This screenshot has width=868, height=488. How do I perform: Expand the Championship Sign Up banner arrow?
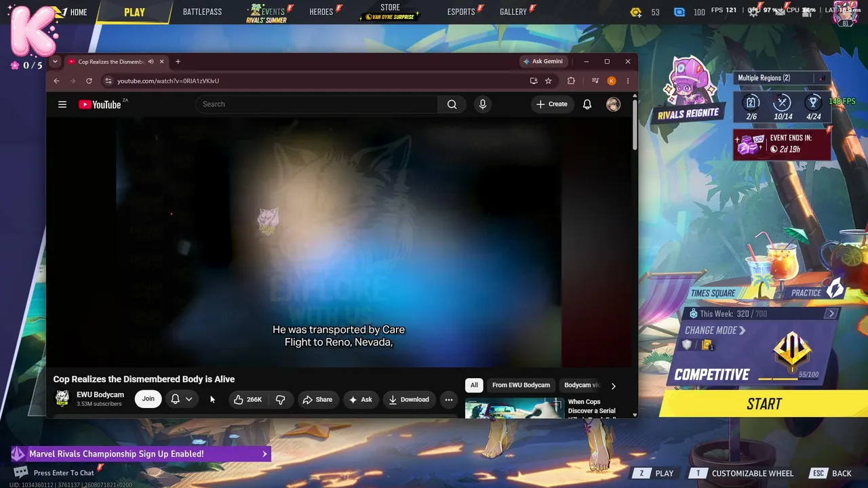click(264, 454)
